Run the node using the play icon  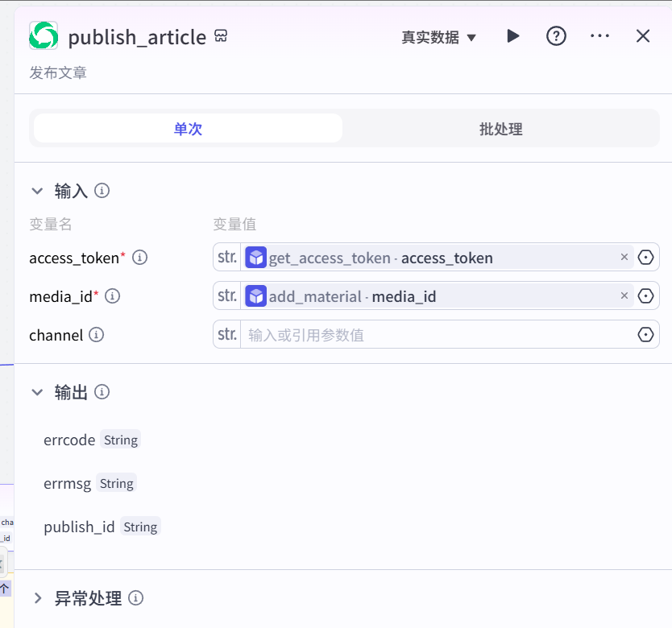click(x=513, y=35)
